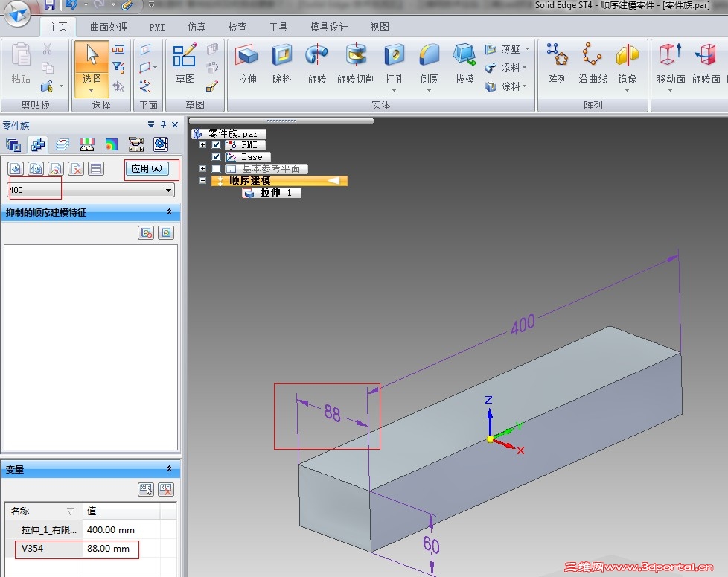Open the 仿真 ribbon tab
This screenshot has width=728, height=577.
pos(196,27)
